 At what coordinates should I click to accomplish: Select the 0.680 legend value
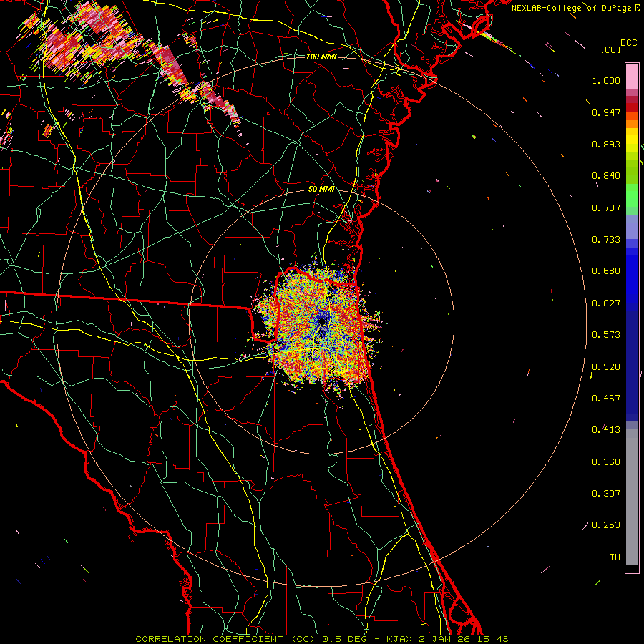(606, 271)
